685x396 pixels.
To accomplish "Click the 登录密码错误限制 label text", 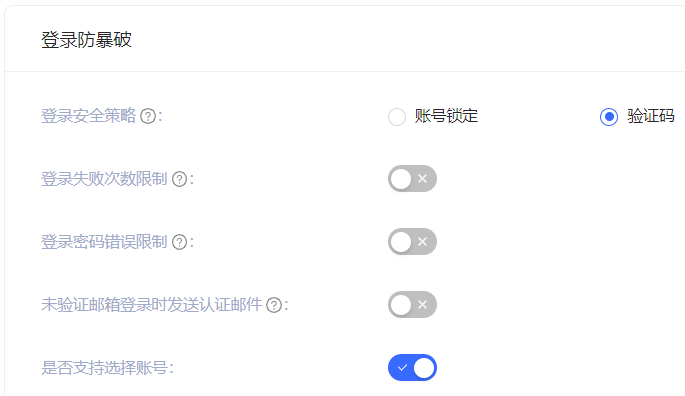I will [x=104, y=242].
